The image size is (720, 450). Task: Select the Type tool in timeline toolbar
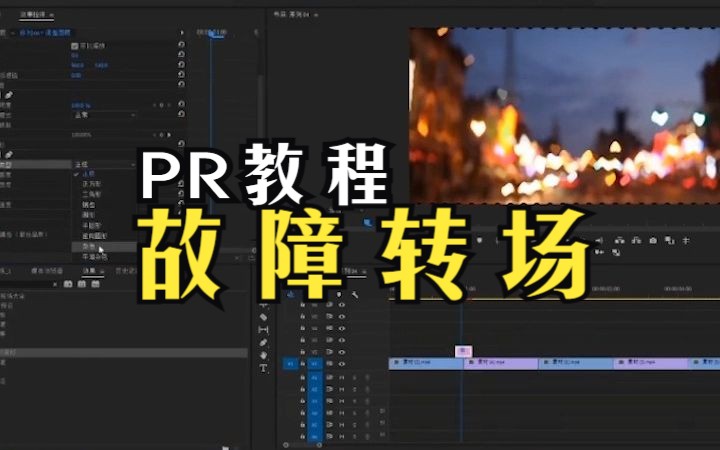pyautogui.click(x=264, y=368)
